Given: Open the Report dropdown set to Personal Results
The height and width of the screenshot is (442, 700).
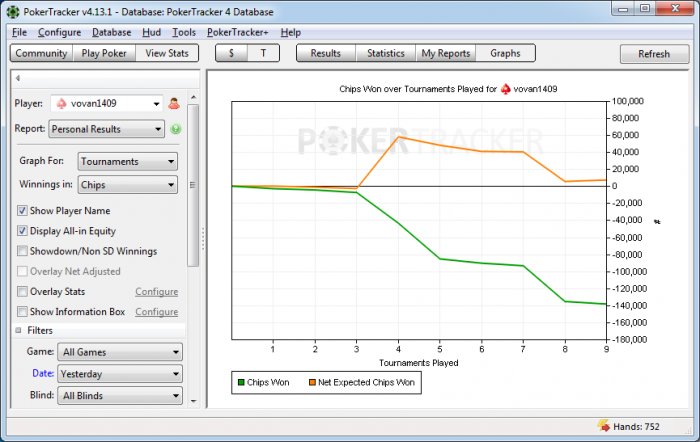Looking at the screenshot, I should [x=106, y=129].
